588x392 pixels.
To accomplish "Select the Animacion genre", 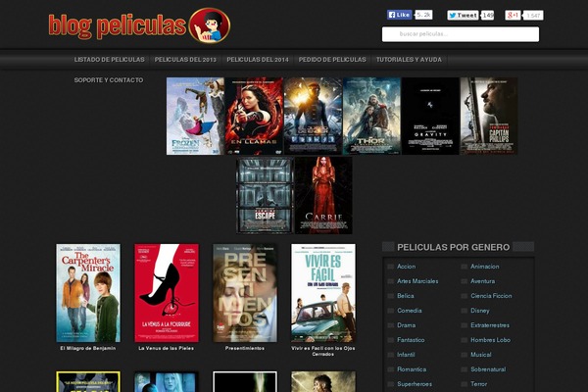I will 485,267.
